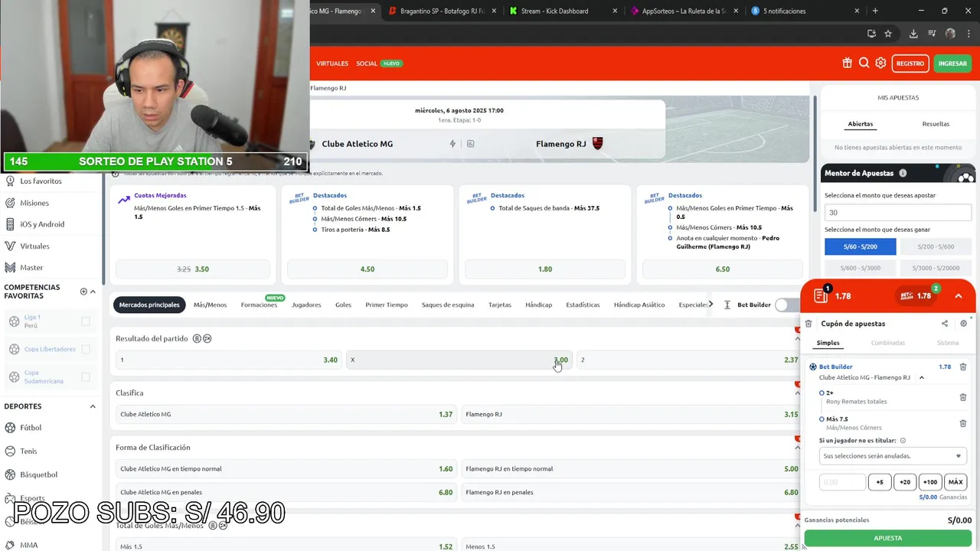980x551 pixels.
Task: Bookmark this page with the star icon
Action: point(888,34)
